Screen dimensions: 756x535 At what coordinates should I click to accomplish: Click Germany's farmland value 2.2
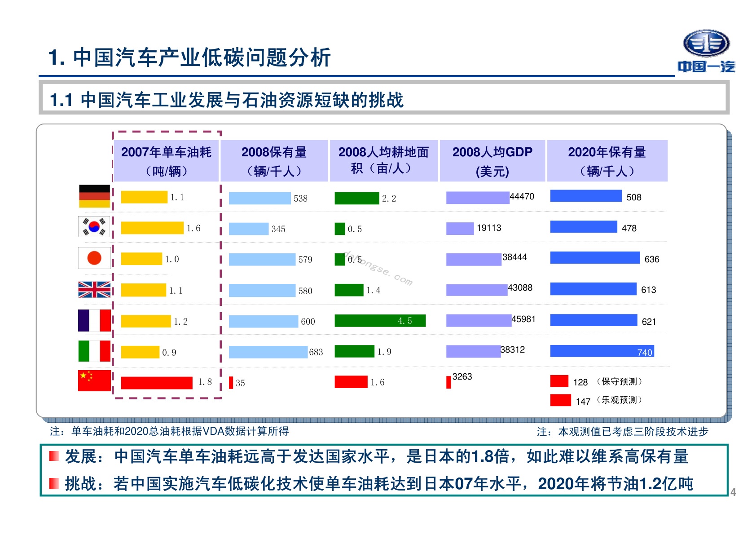pos(389,199)
